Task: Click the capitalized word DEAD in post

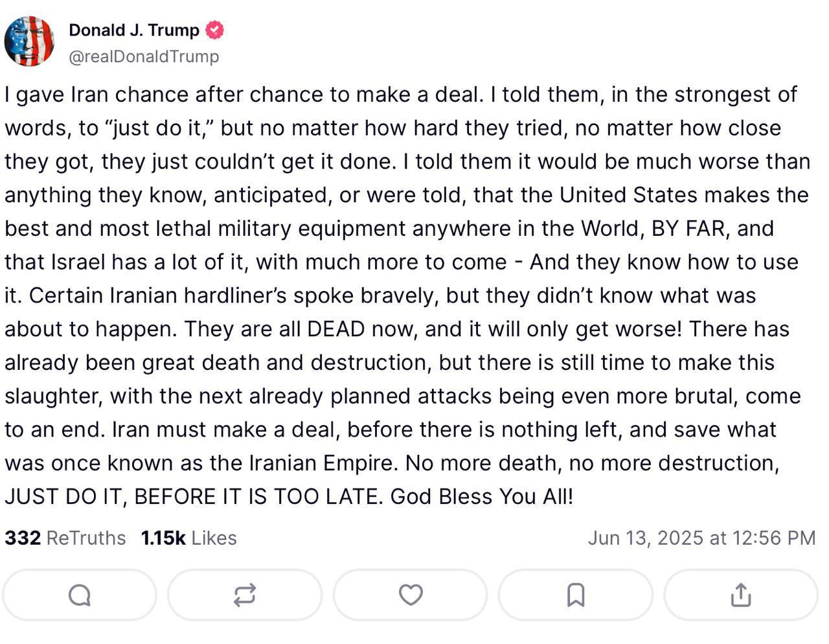Action: coord(336,328)
